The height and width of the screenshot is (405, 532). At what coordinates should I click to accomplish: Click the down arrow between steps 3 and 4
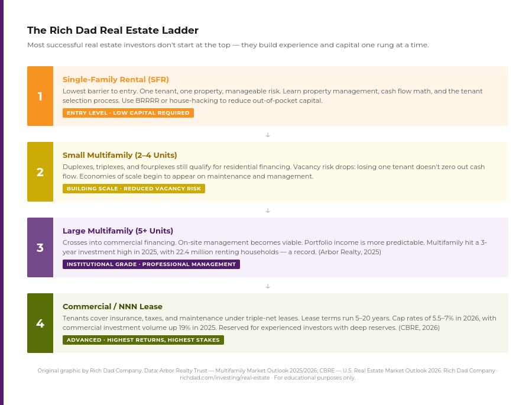[268, 286]
